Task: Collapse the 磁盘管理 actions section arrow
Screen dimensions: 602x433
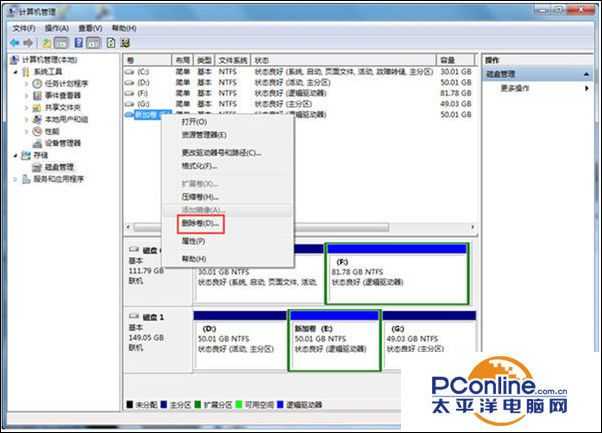Action: (586, 74)
